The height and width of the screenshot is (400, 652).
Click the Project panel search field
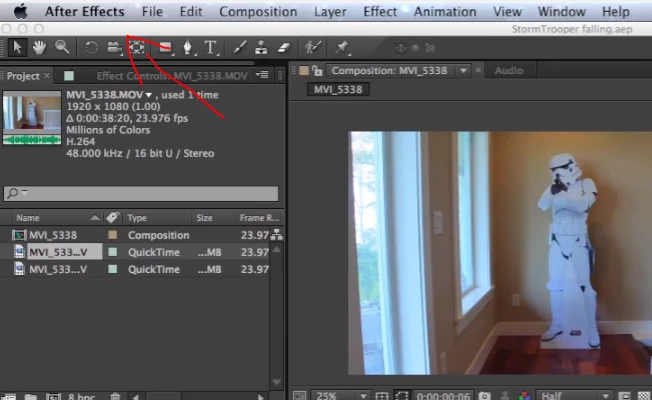pyautogui.click(x=141, y=193)
